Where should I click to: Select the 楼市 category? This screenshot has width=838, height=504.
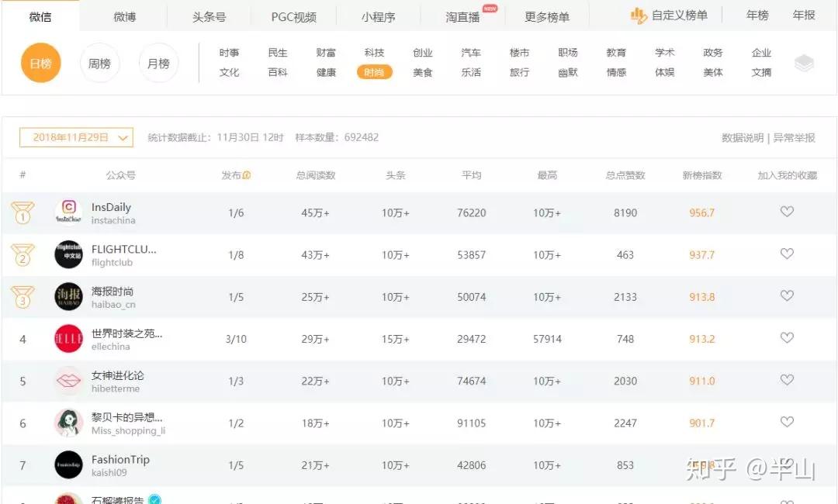pos(519,53)
